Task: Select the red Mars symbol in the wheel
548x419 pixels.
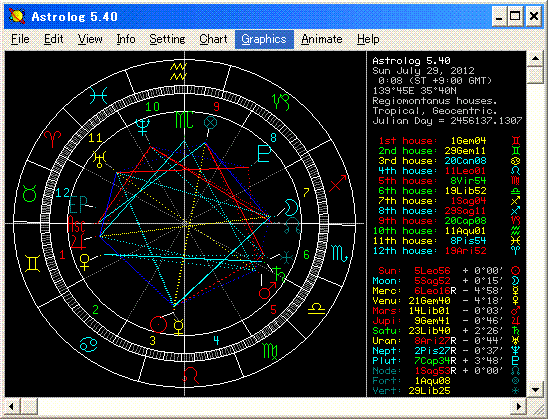Action: pyautogui.click(x=267, y=291)
